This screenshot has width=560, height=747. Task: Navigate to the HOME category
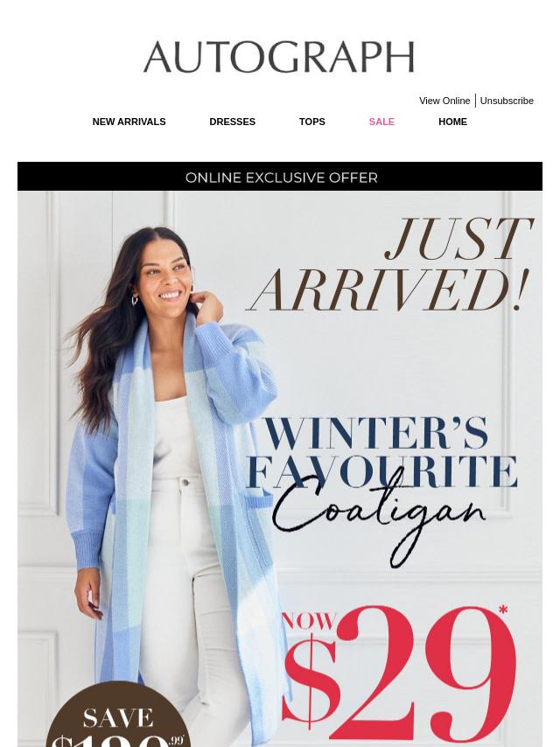452,122
